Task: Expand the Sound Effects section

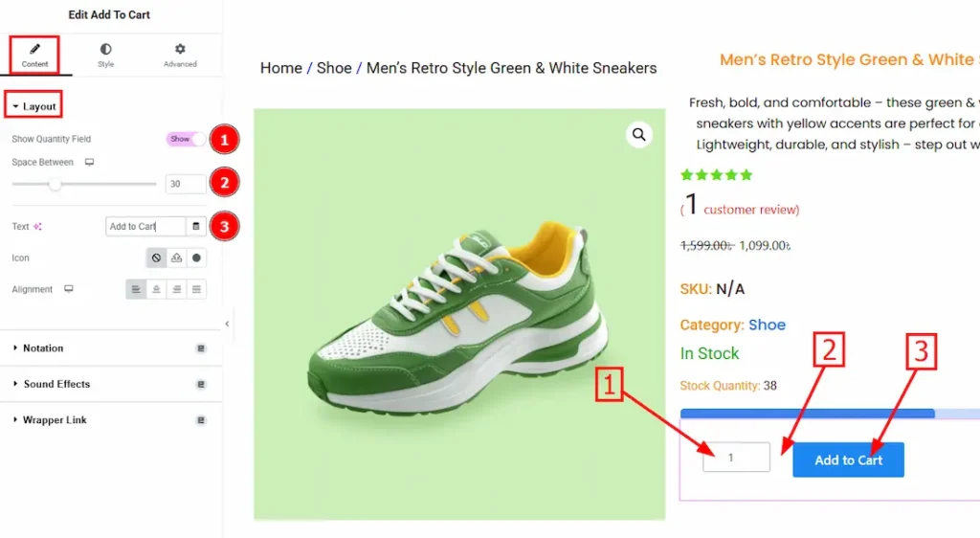Action: click(x=56, y=384)
